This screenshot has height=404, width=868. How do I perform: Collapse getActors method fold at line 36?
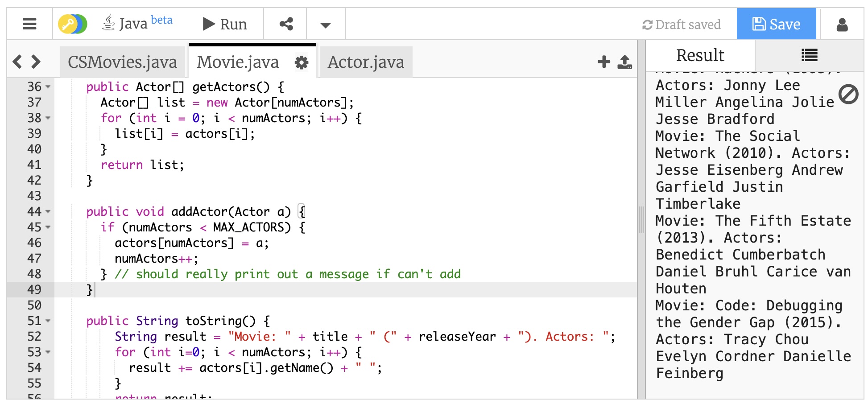tap(48, 87)
